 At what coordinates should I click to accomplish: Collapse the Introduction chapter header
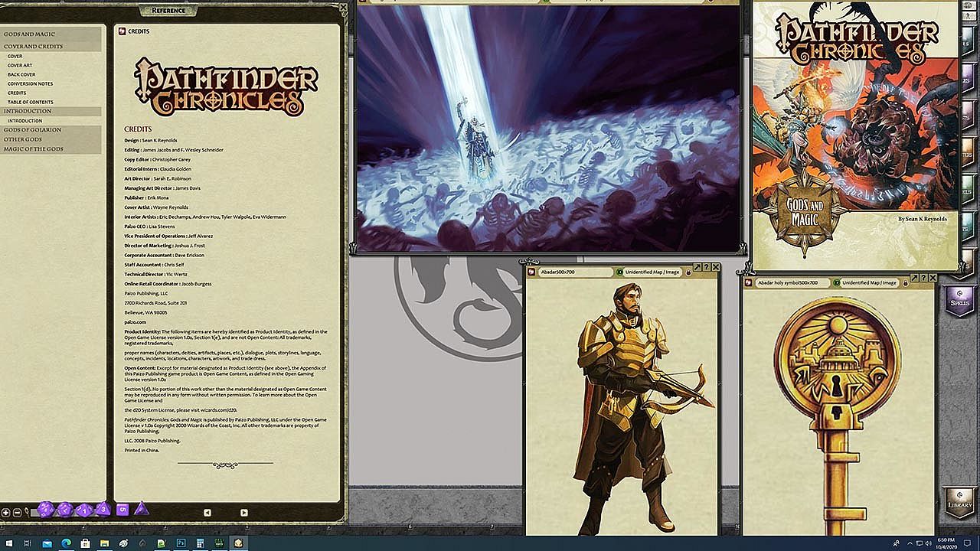click(51, 111)
